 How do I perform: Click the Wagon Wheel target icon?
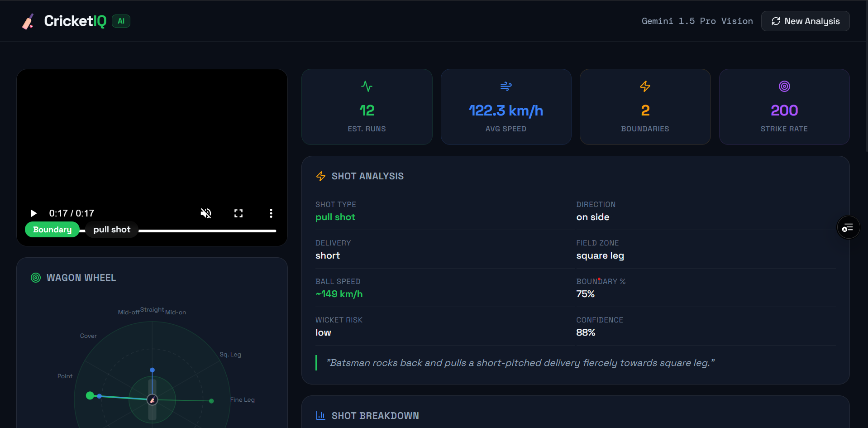(36, 278)
